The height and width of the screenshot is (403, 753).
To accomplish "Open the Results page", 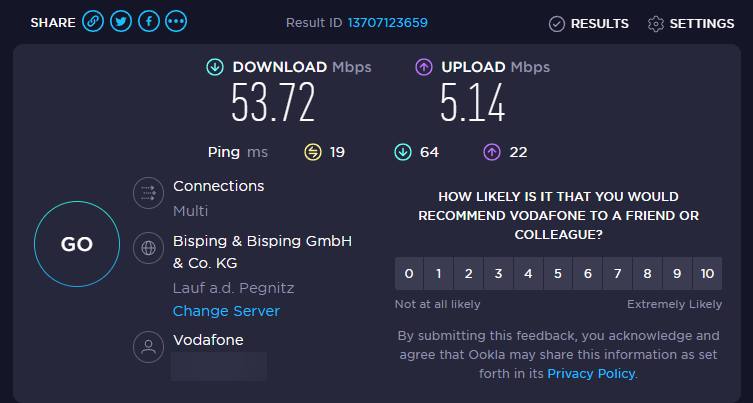I will (x=589, y=23).
